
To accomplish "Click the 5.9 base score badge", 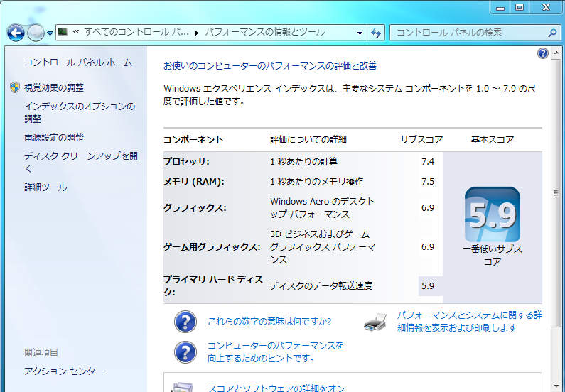I will pyautogui.click(x=493, y=214).
